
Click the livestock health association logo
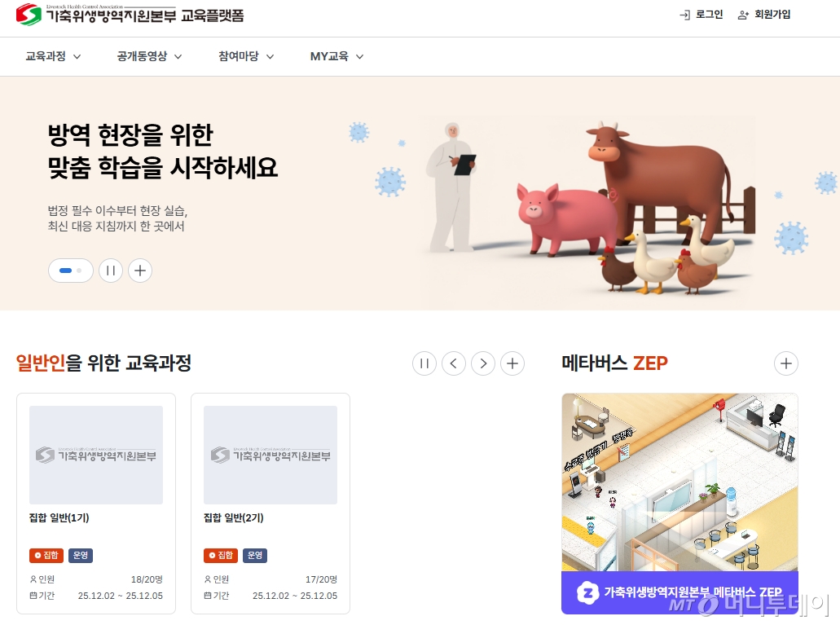click(x=130, y=15)
